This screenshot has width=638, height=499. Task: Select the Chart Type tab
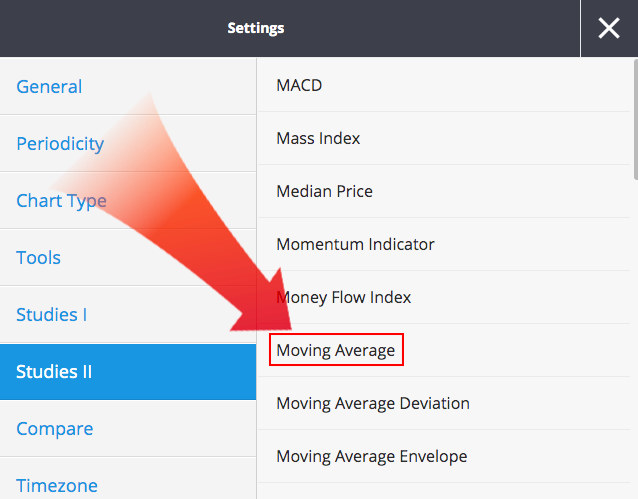(61, 201)
